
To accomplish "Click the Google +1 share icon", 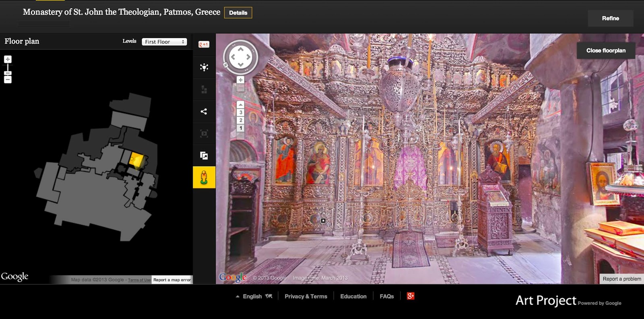I will [x=204, y=44].
